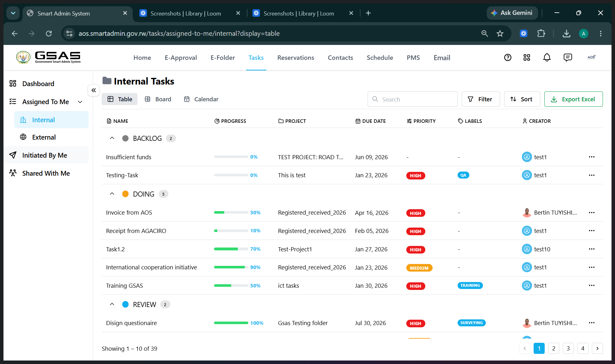Open browser downloads icon
The height and width of the screenshot is (364, 615).
click(x=567, y=34)
